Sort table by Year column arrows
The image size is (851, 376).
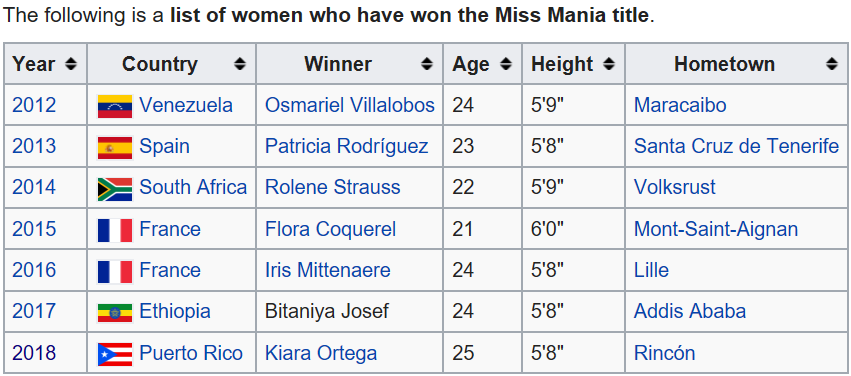[x=71, y=64]
